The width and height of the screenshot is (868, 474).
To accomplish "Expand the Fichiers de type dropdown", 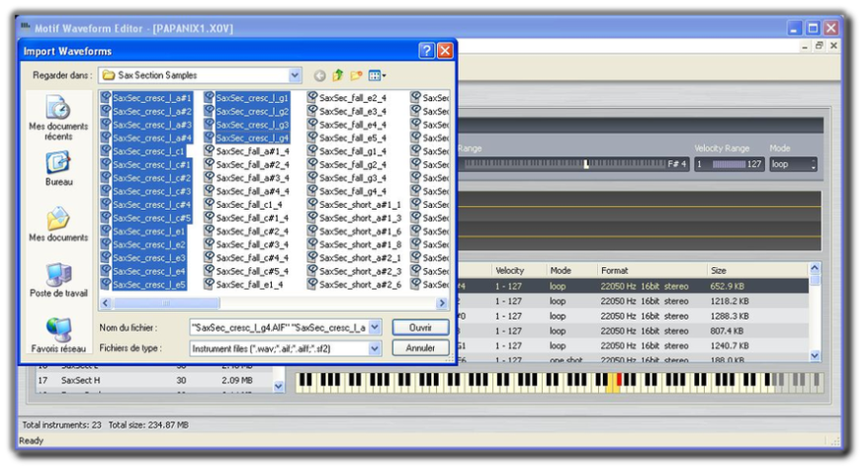I will [375, 348].
